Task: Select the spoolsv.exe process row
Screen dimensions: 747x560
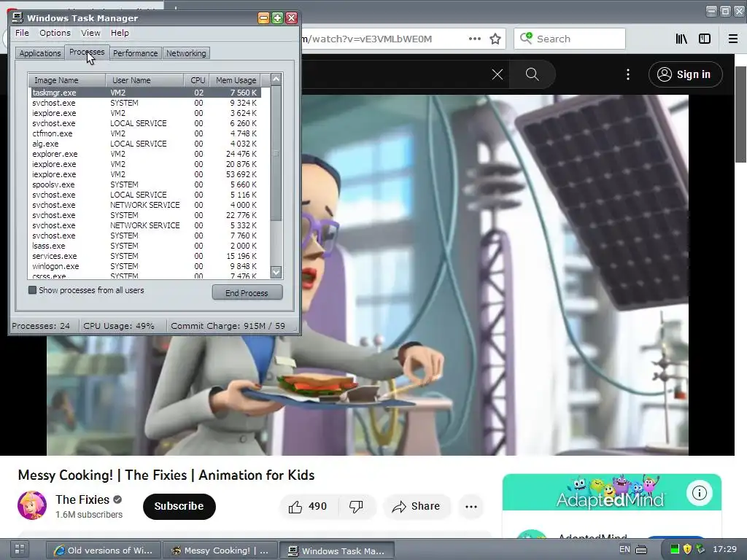Action: click(146, 184)
